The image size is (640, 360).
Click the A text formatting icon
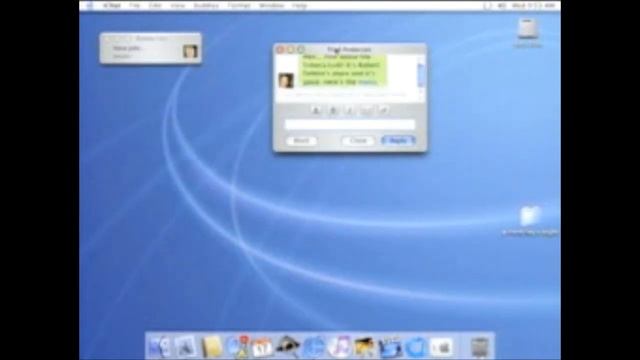click(316, 111)
